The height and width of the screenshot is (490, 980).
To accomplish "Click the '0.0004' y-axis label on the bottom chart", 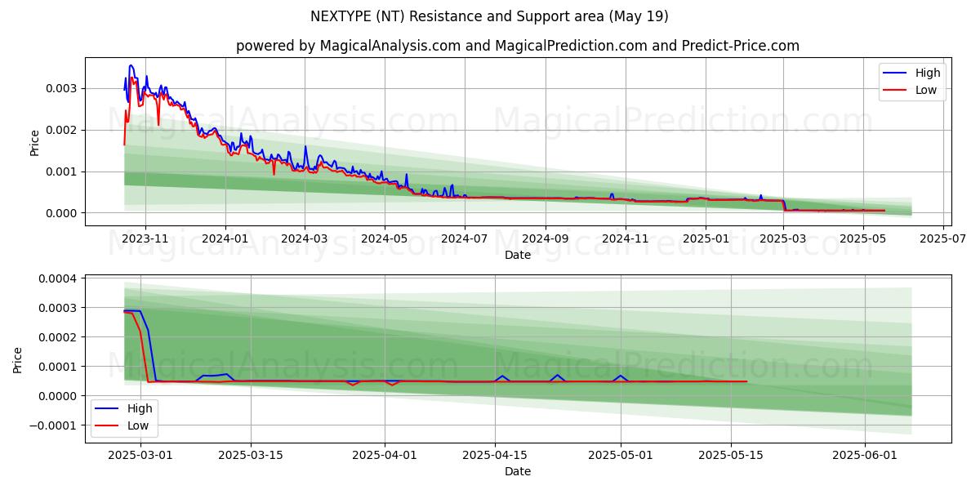I will 58,278.
